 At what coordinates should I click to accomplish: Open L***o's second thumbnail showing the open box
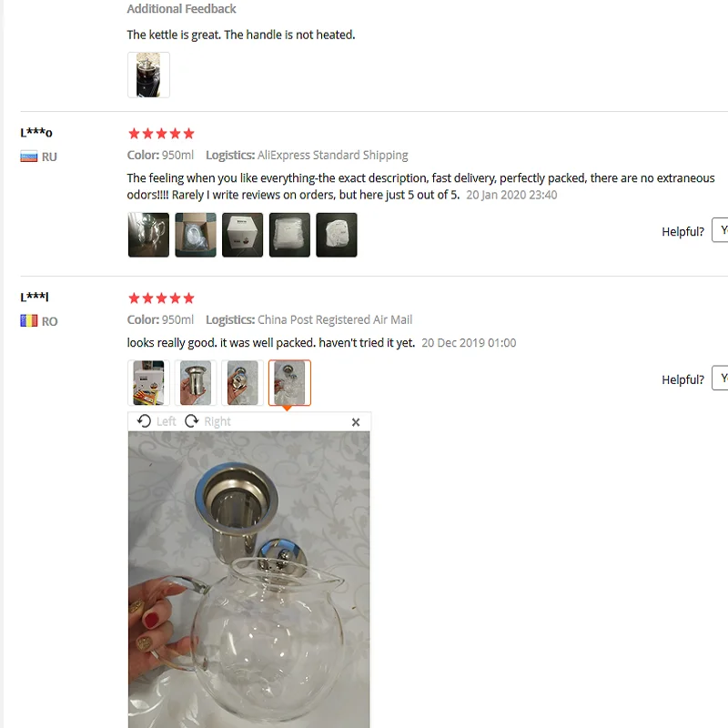[x=196, y=235]
